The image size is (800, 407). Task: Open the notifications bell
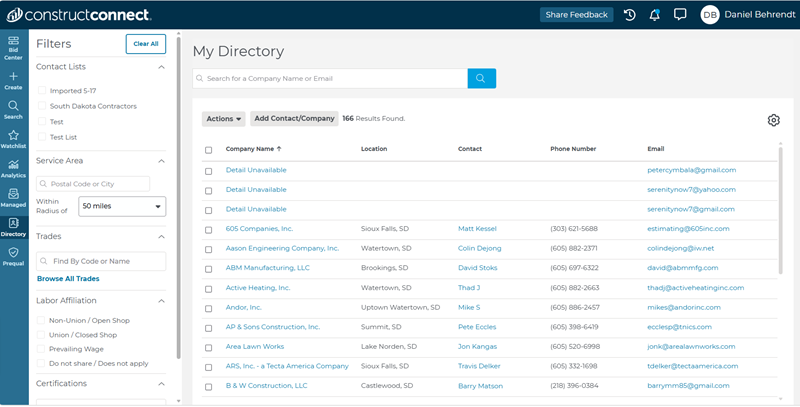pos(655,15)
